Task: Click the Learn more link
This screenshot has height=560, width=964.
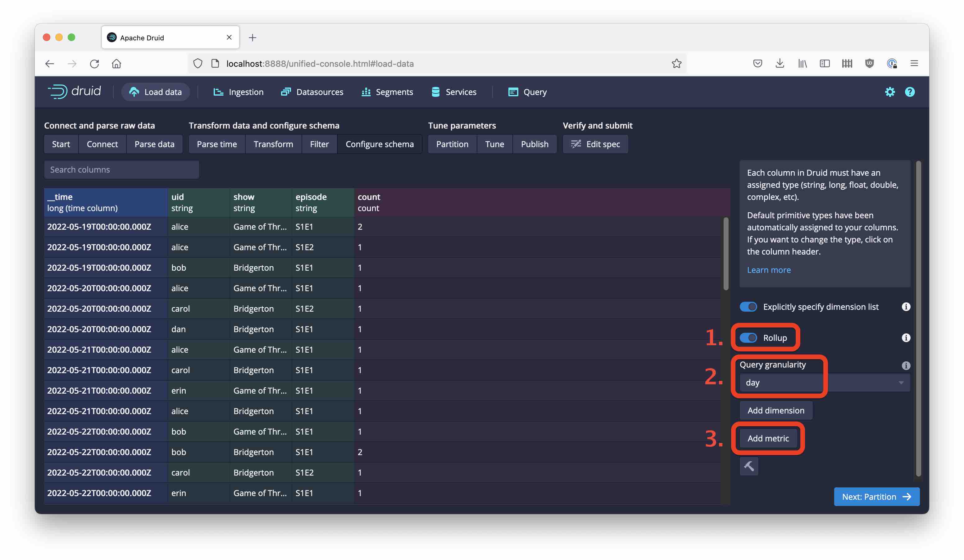Action: [769, 270]
